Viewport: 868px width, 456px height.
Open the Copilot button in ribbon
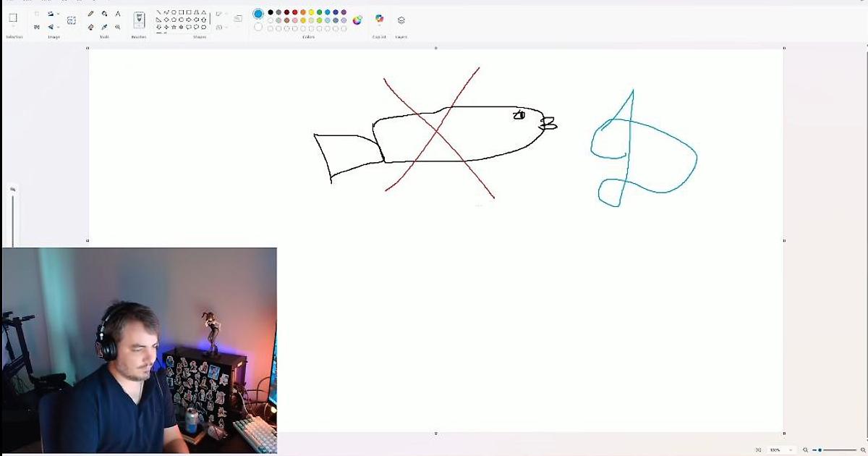(x=379, y=19)
